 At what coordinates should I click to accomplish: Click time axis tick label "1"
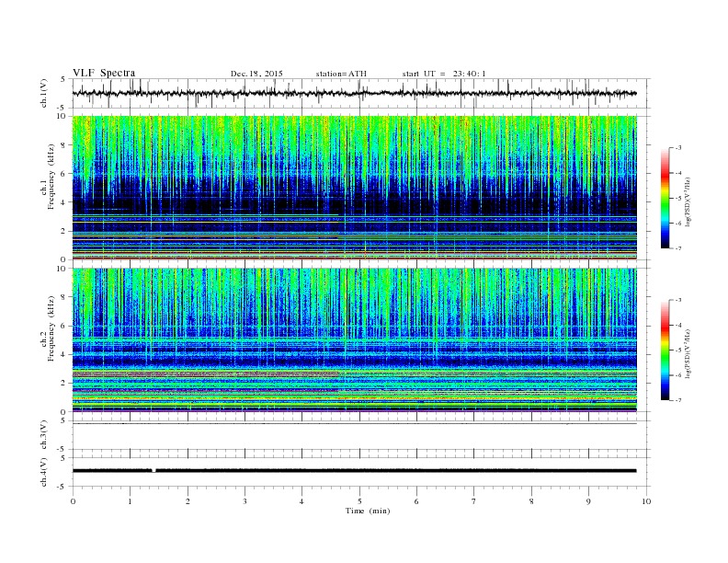pos(130,501)
